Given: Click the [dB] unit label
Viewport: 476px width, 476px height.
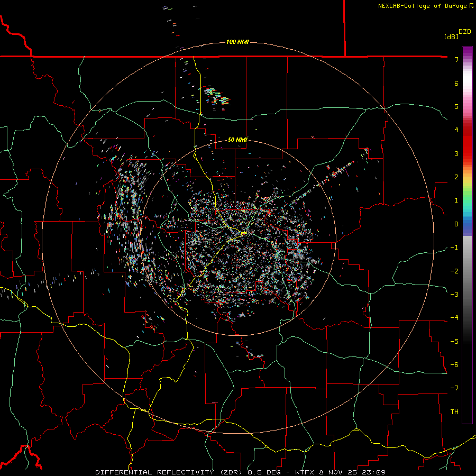Looking at the screenshot, I should 452,36.
